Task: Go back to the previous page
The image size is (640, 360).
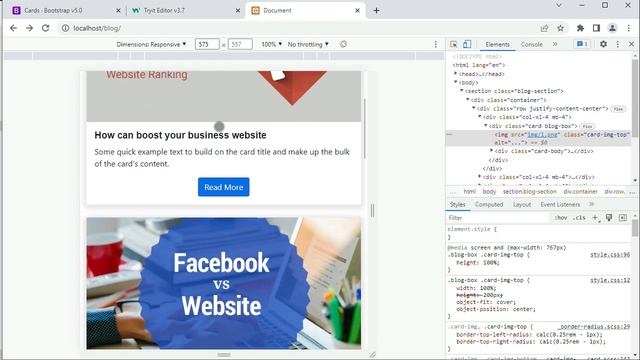Action: [x=13, y=28]
